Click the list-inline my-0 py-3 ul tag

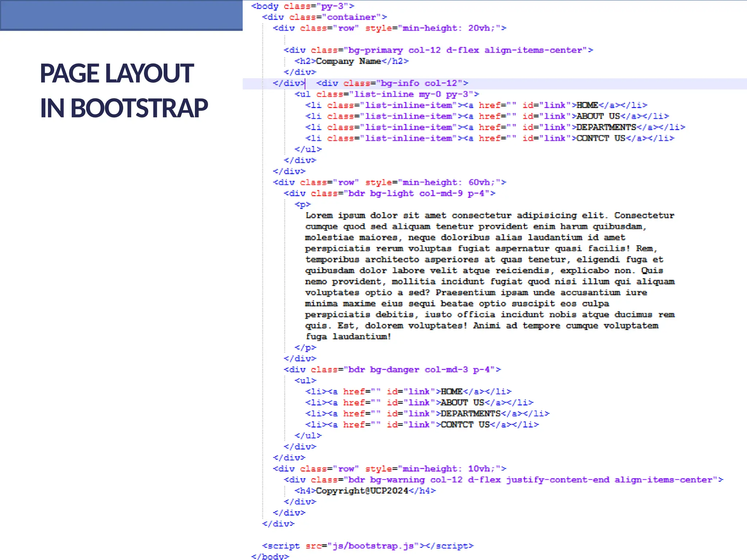point(387,94)
